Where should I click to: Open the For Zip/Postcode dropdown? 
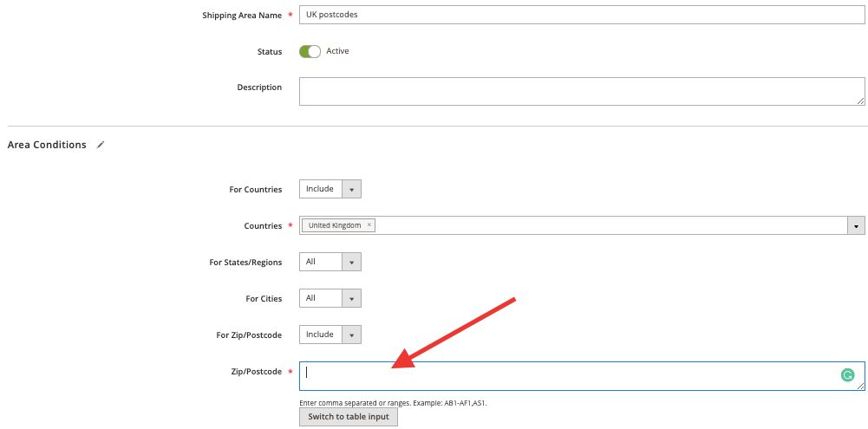pos(330,335)
